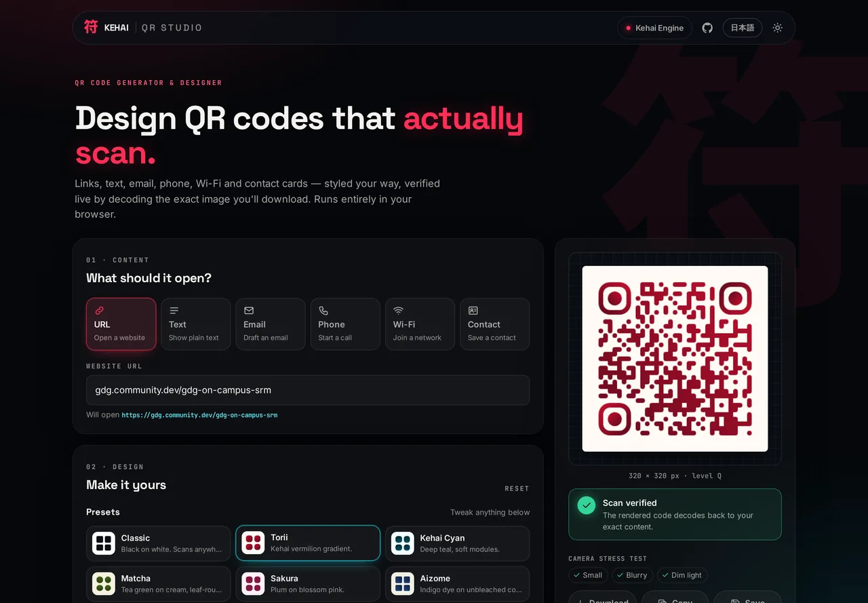The height and width of the screenshot is (603, 868).
Task: Select the Aizome indigo preset
Action: tap(458, 584)
